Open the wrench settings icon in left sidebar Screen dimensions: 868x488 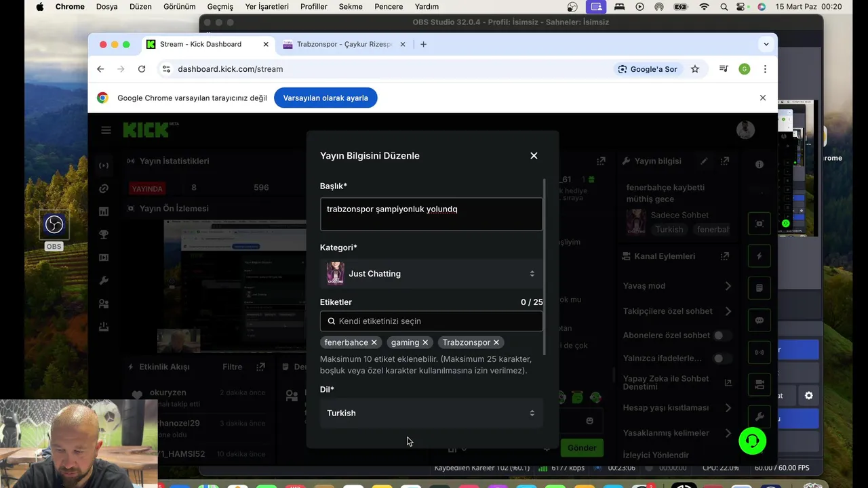[x=104, y=281]
